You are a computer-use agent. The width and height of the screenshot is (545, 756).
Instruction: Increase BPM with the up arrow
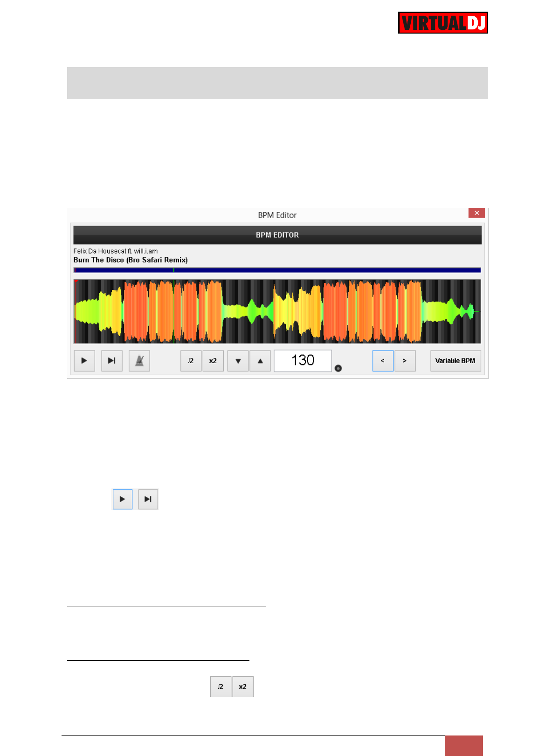point(260,361)
